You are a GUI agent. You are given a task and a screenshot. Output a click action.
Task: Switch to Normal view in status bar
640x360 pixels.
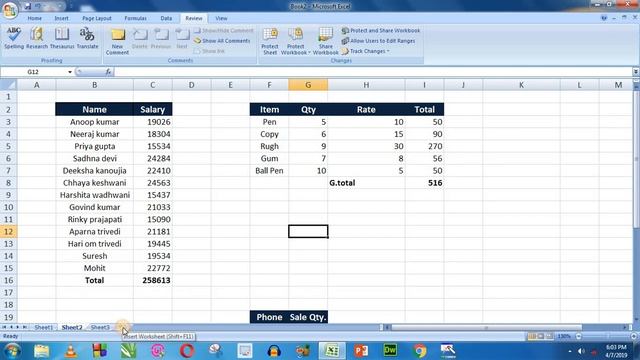531,336
